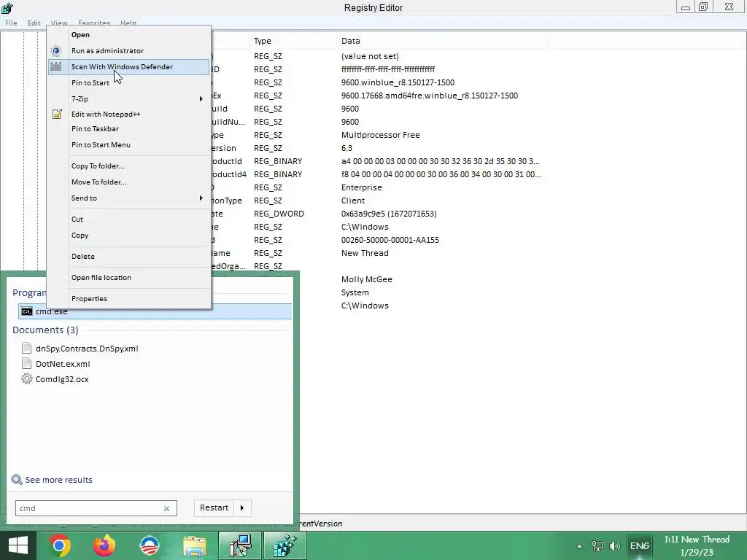Screen dimensions: 747x560
Task: Click the 00260-50000-00001-AA155 value
Action: (x=390, y=240)
